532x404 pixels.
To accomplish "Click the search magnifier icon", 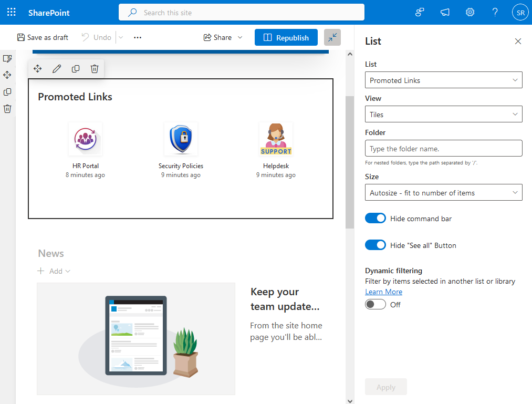I will click(132, 13).
